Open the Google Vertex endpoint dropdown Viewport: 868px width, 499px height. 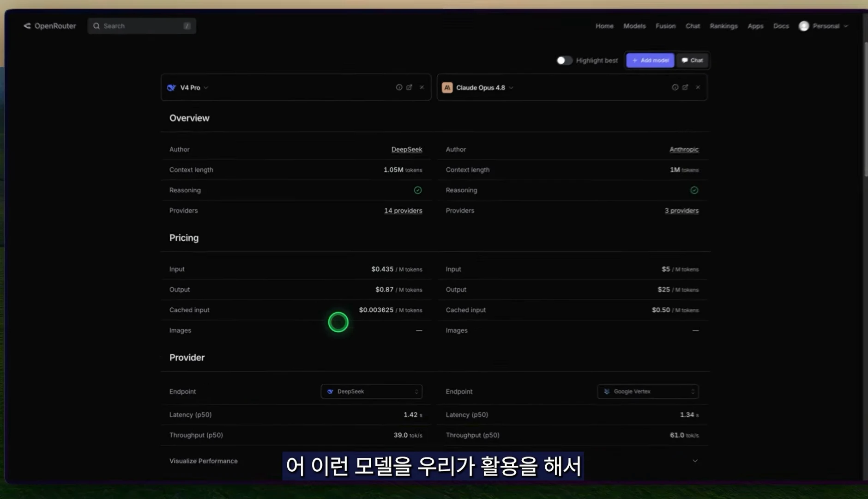point(648,391)
